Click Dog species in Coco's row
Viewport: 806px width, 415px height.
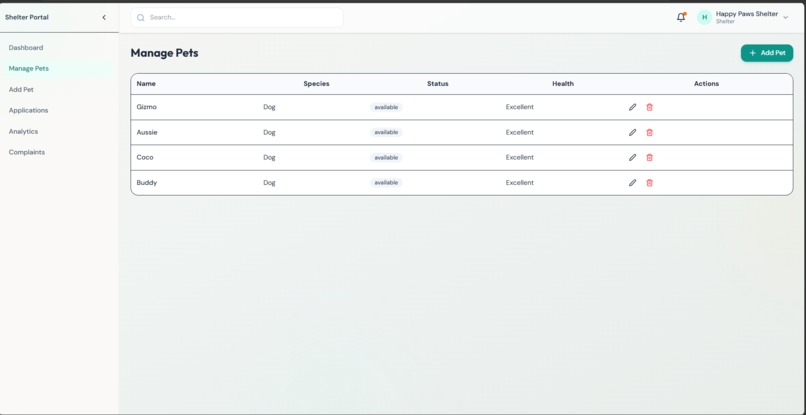click(269, 157)
